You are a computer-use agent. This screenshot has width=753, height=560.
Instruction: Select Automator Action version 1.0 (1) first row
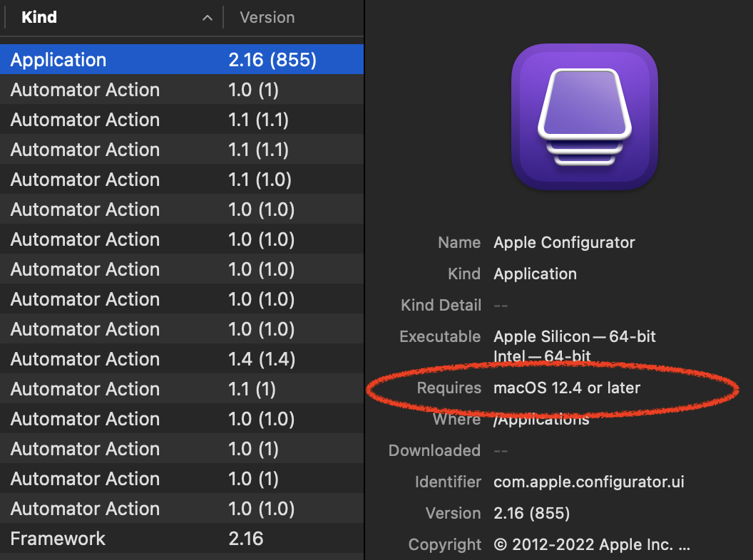point(182,90)
